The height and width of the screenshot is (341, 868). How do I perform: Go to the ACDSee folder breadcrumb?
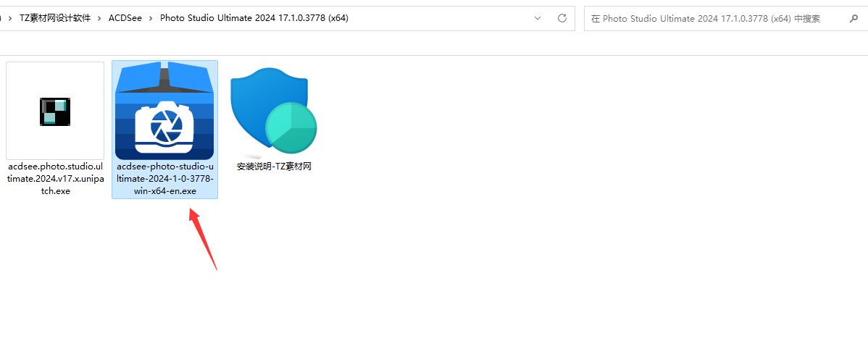pos(125,18)
